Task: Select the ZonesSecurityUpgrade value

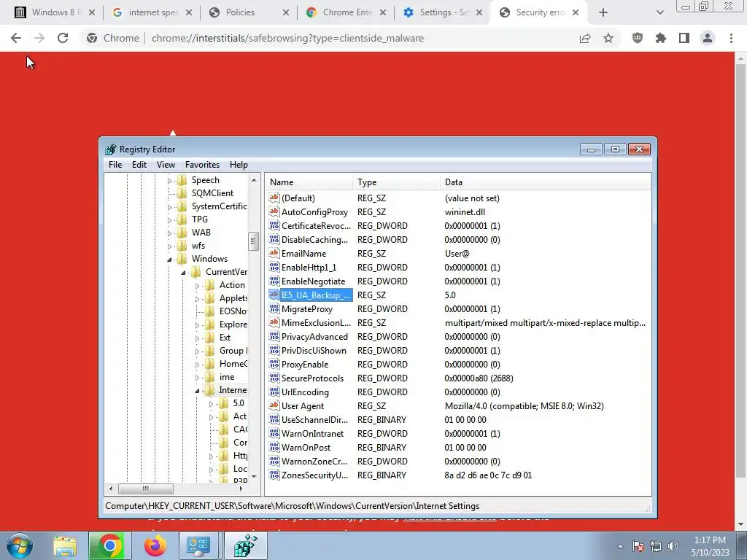Action: tap(314, 475)
